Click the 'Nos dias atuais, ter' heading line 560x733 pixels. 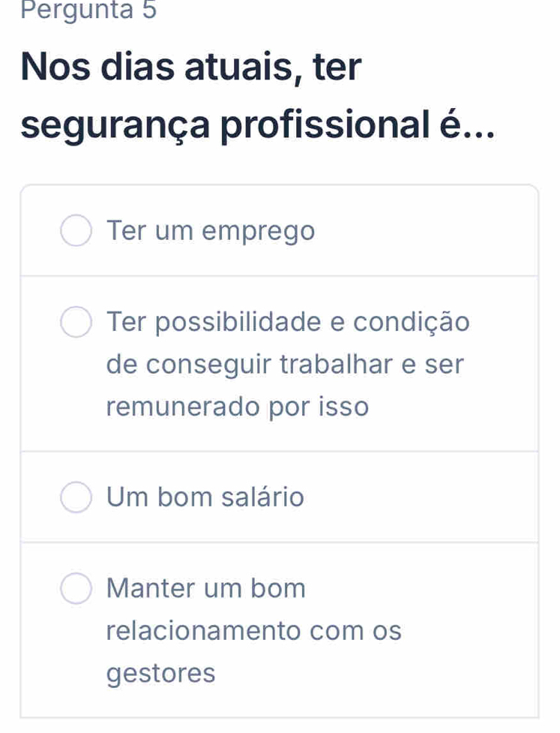coord(191,68)
